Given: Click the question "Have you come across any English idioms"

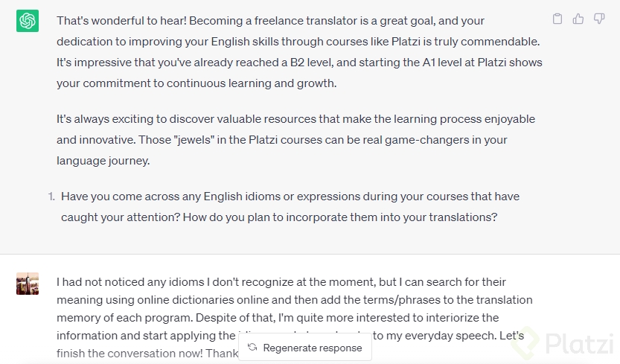Looking at the screenshot, I should tap(290, 197).
